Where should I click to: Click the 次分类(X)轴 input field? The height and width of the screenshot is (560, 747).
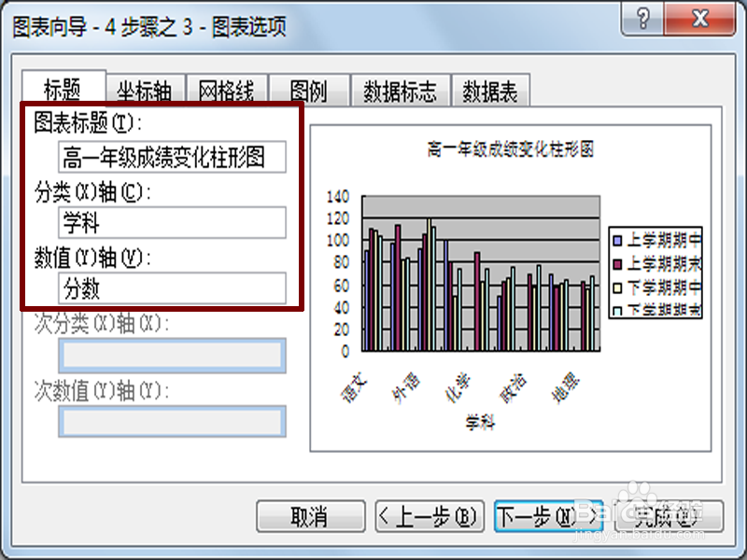tap(173, 353)
